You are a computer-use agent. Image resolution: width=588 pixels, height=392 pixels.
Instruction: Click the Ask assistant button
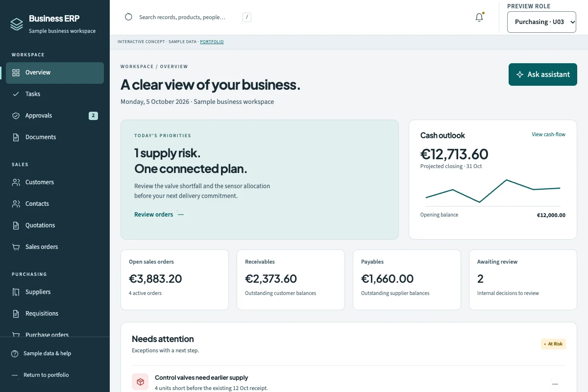543,74
